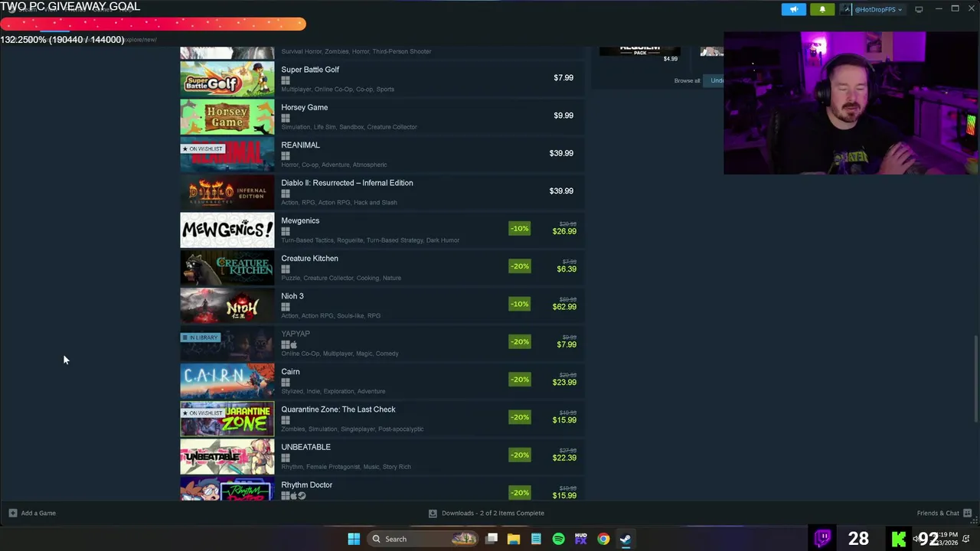This screenshot has height=551, width=980.
Task: Click the Windows platform icon under UNBEATABLE
Action: tap(286, 458)
